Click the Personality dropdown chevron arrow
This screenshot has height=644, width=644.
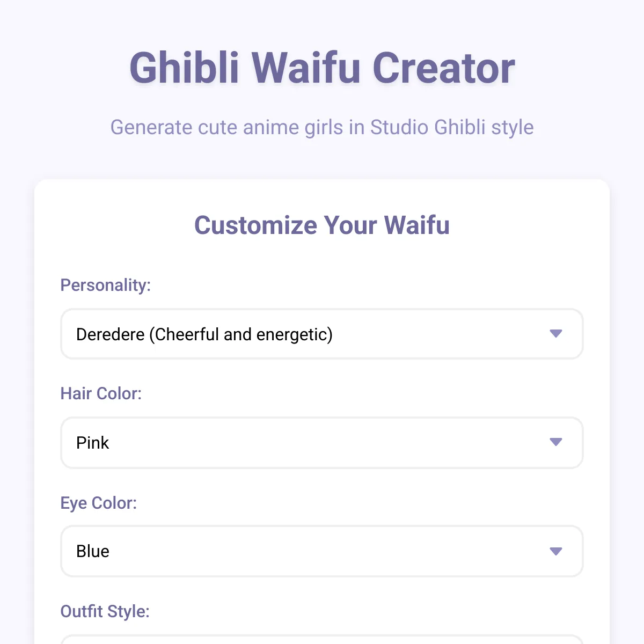(557, 334)
